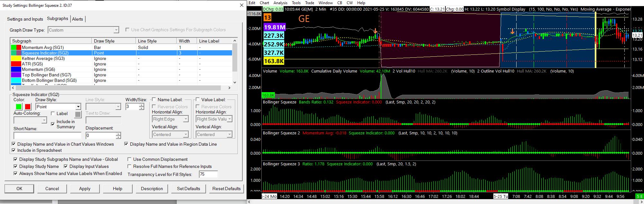
Task: Select Momentum Avg (SG1) subgraph row
Action: tap(43, 47)
